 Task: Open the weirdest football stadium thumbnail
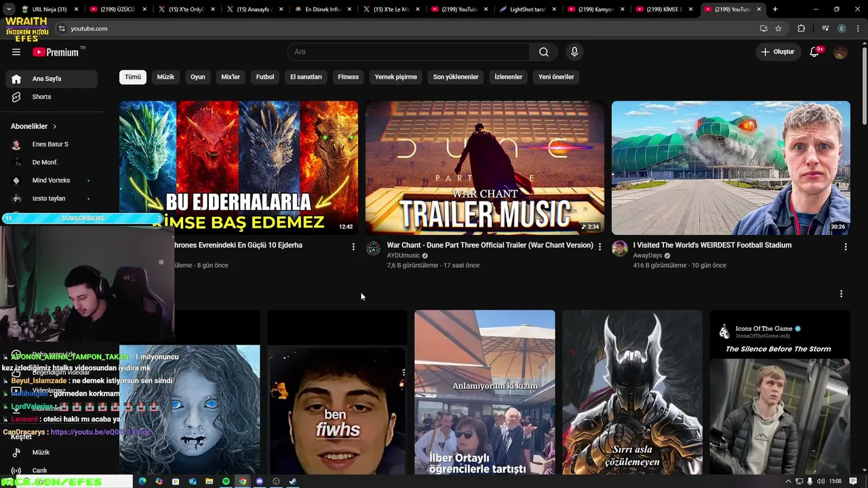pyautogui.click(x=730, y=167)
